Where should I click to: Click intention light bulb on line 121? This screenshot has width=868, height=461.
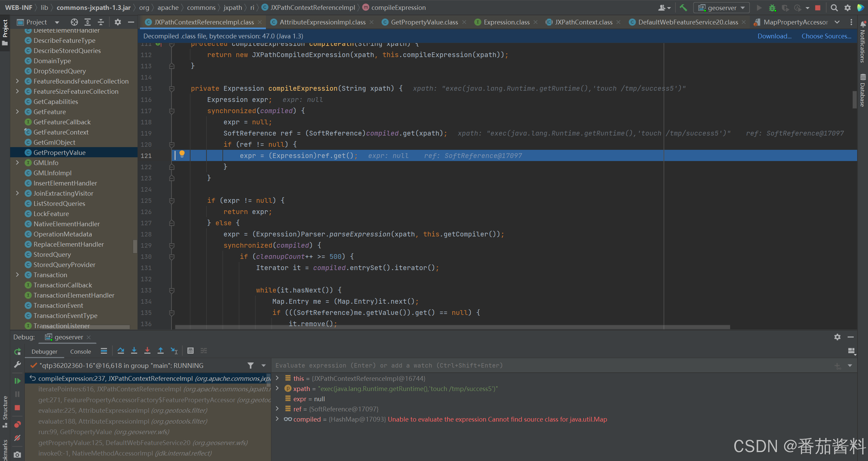click(x=182, y=154)
